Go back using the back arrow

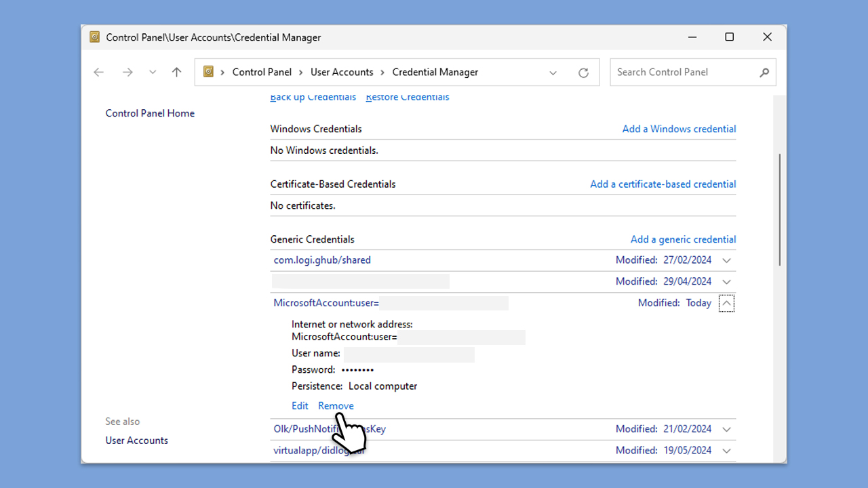(99, 73)
